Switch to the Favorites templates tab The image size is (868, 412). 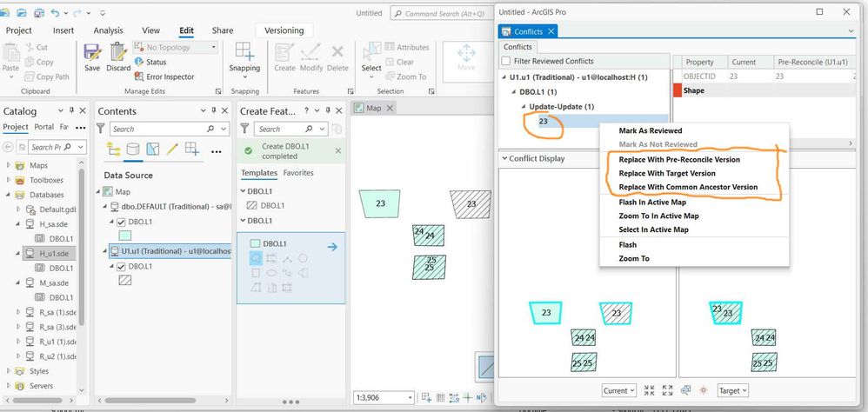click(298, 173)
